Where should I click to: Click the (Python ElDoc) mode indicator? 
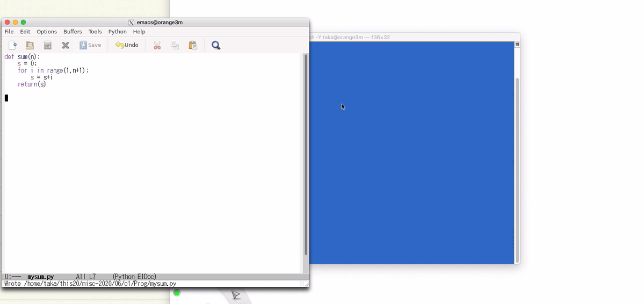pyautogui.click(x=134, y=277)
